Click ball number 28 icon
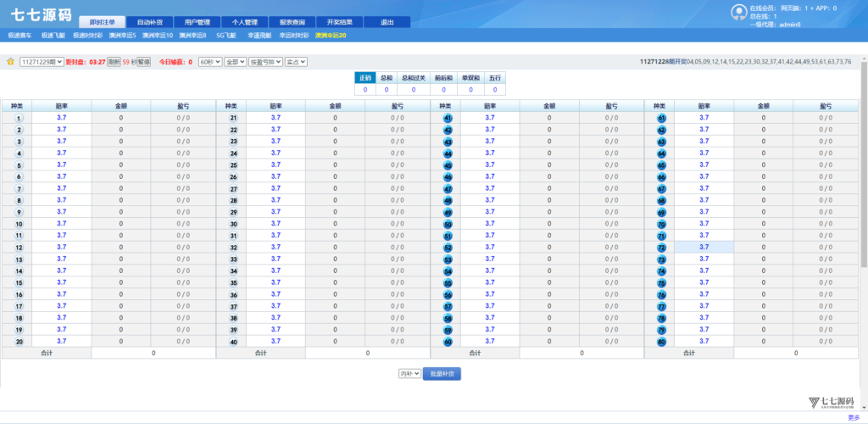The width and height of the screenshot is (868, 424). point(234,200)
